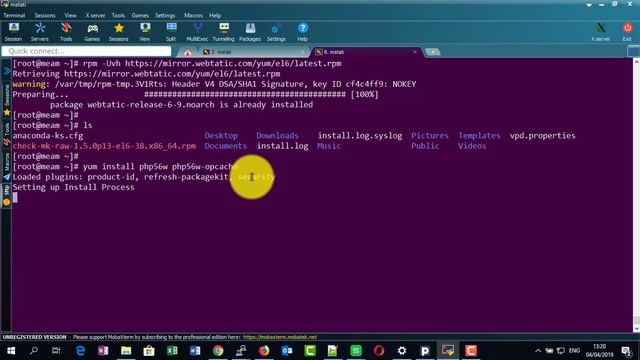Click terminal scrollbar down arrow
The image size is (640, 360).
pyautogui.click(x=636, y=328)
